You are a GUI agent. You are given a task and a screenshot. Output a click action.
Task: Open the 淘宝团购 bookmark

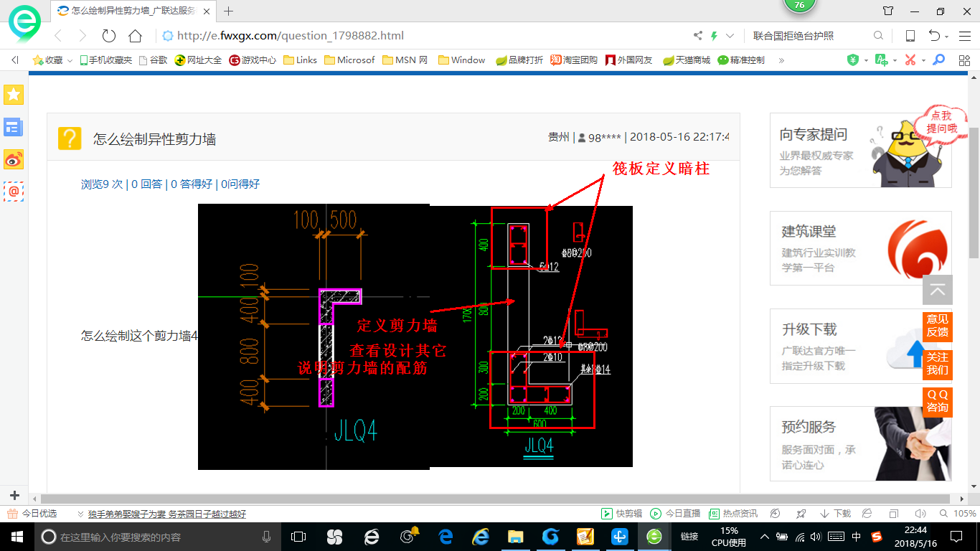coord(574,60)
